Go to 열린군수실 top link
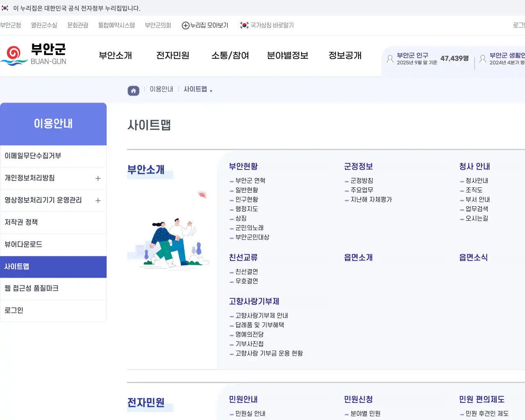Screen dimensions: 525x420 (44, 25)
